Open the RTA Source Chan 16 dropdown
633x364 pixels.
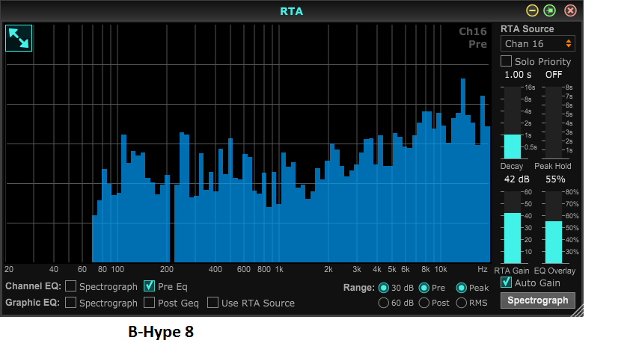538,44
